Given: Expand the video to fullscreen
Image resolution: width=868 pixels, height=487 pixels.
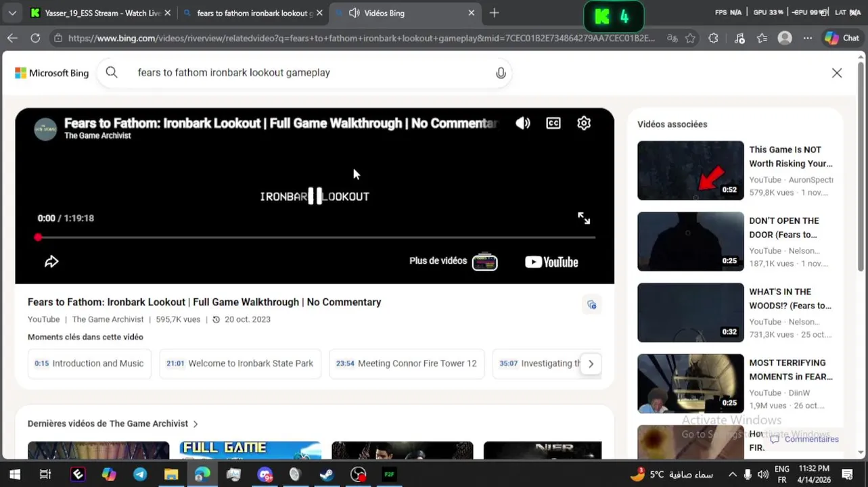Looking at the screenshot, I should (x=584, y=218).
